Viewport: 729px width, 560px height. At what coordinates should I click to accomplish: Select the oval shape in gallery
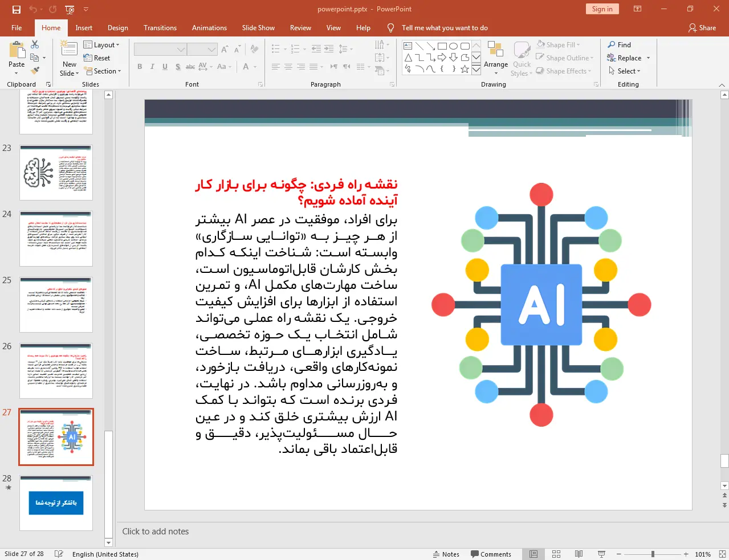pos(453,46)
